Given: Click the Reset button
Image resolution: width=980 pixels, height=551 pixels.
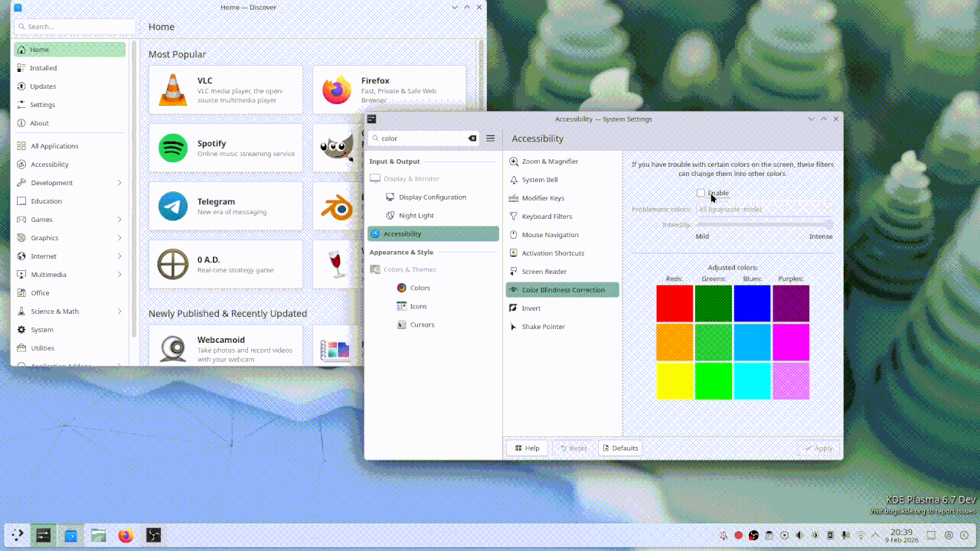Looking at the screenshot, I should [x=573, y=448].
